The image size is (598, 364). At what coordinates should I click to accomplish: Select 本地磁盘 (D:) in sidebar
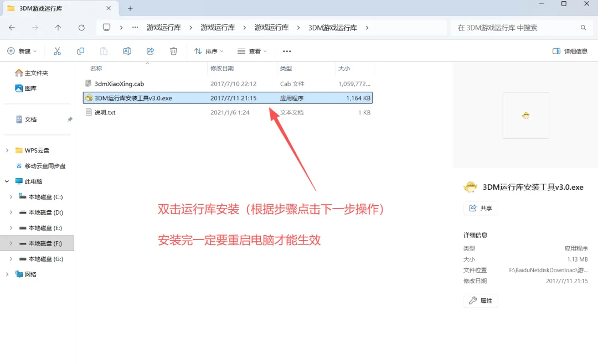coord(41,212)
